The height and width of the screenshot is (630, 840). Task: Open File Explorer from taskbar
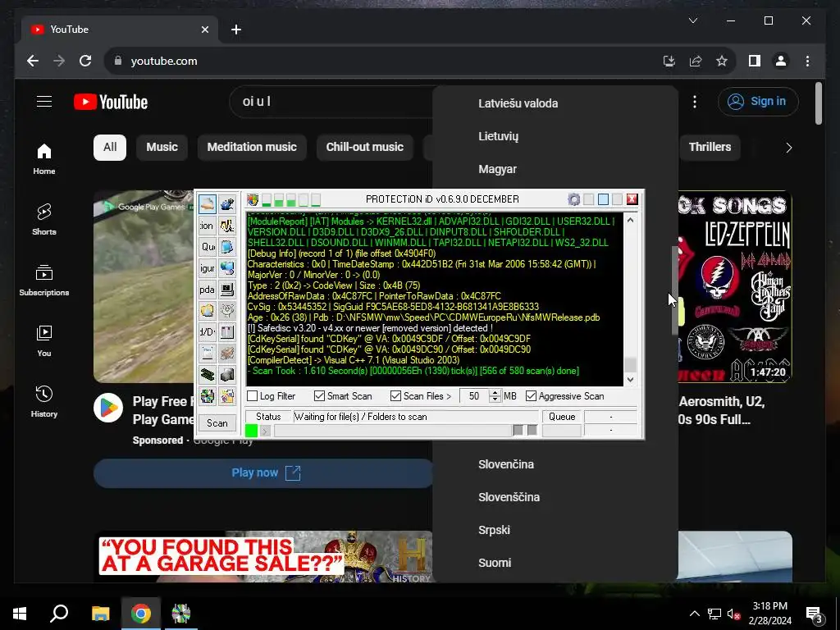tap(100, 614)
